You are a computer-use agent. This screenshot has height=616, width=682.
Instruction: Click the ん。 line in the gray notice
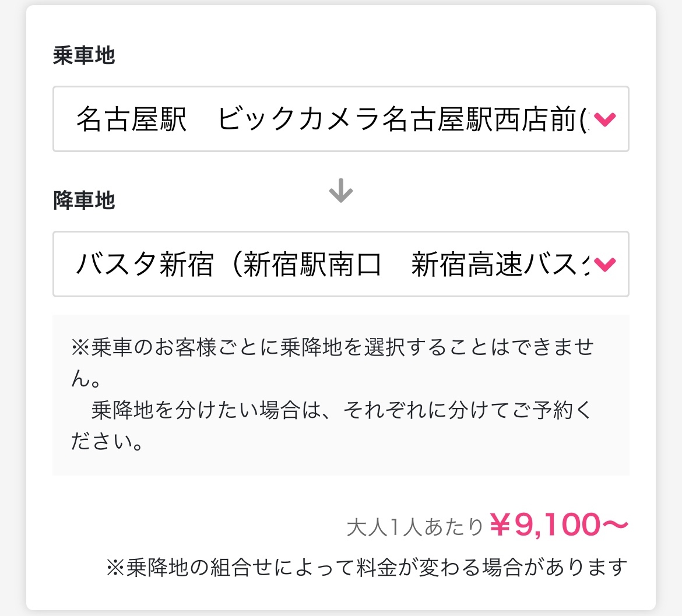click(86, 379)
